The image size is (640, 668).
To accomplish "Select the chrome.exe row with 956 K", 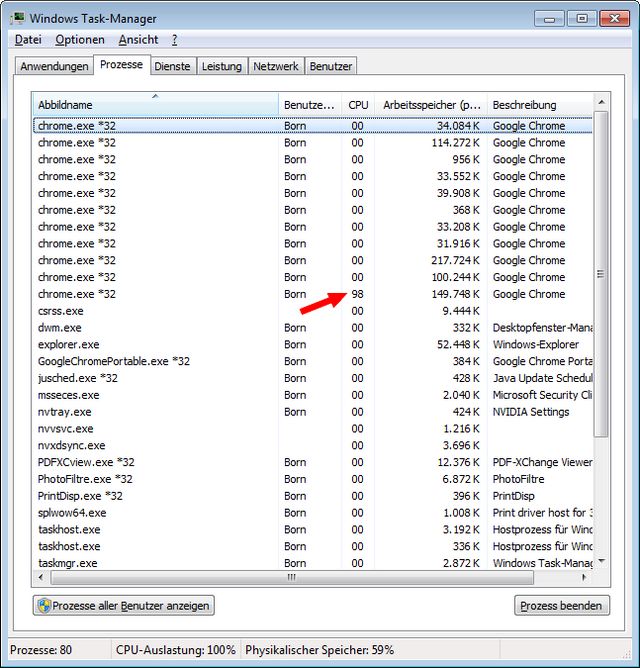I will [312, 159].
